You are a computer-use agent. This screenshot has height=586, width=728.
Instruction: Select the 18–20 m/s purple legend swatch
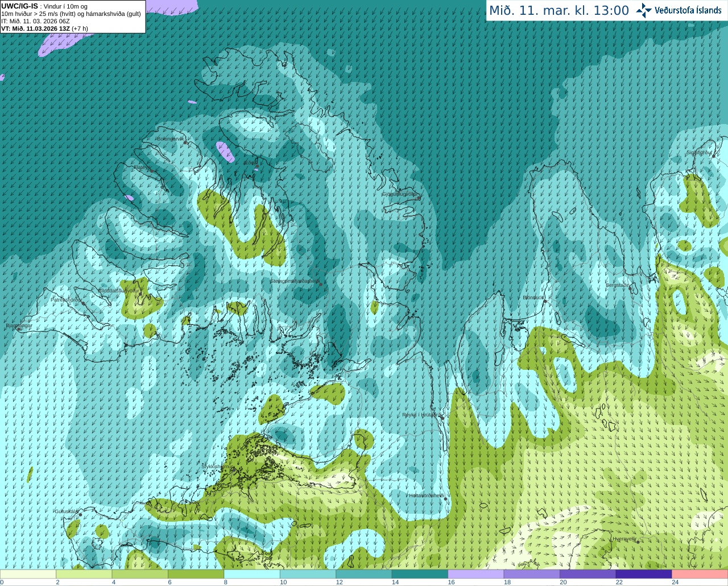click(x=532, y=574)
